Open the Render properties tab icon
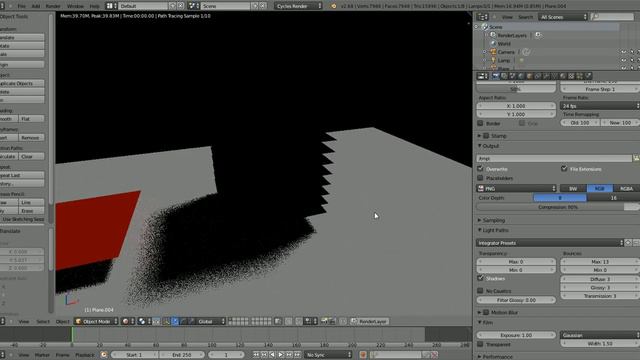Image resolution: width=640 pixels, height=360 pixels. (496, 76)
